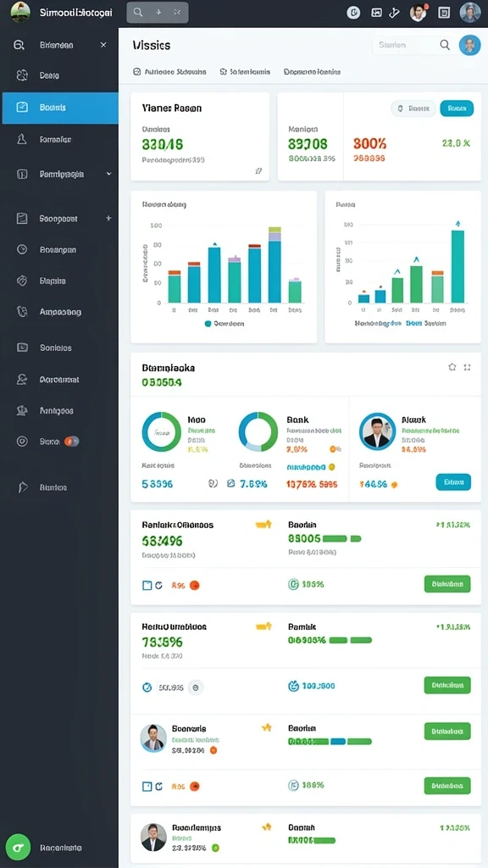488x868 pixels.
Task: Click the grey round badge in the second list card
Action: [x=196, y=687]
